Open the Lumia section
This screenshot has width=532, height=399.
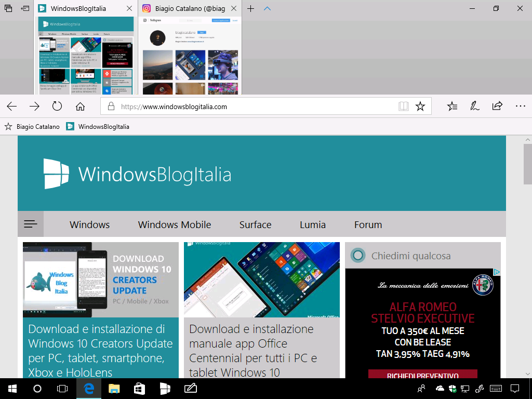312,224
